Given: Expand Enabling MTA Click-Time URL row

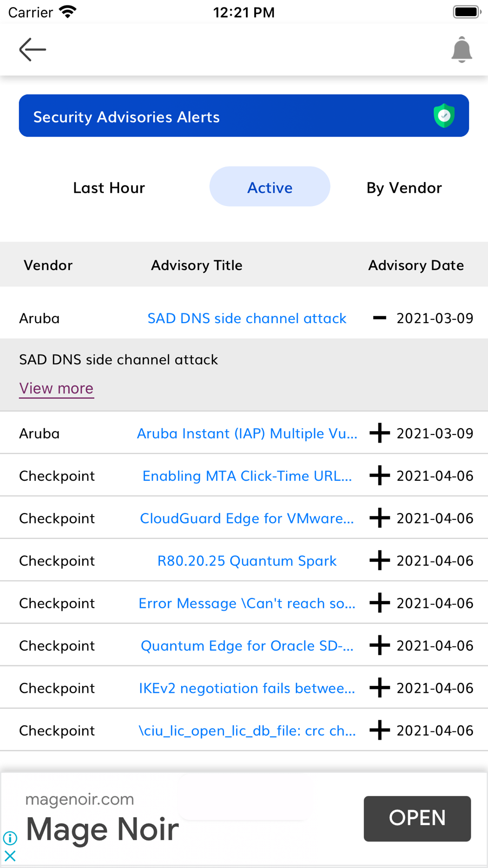Looking at the screenshot, I should pos(380,475).
